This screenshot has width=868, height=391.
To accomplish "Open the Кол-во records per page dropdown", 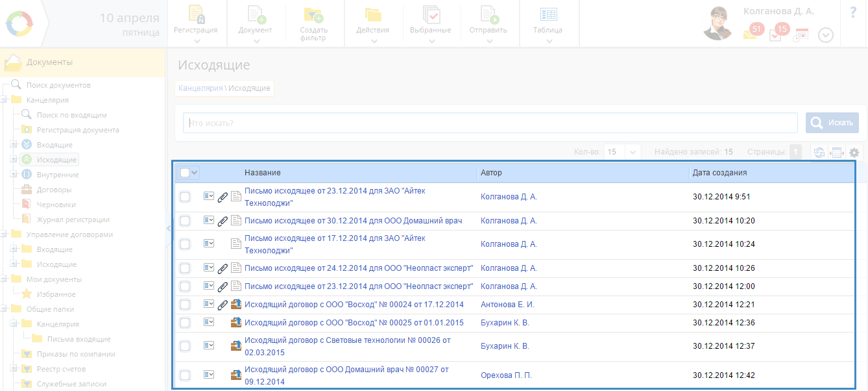I will (633, 152).
